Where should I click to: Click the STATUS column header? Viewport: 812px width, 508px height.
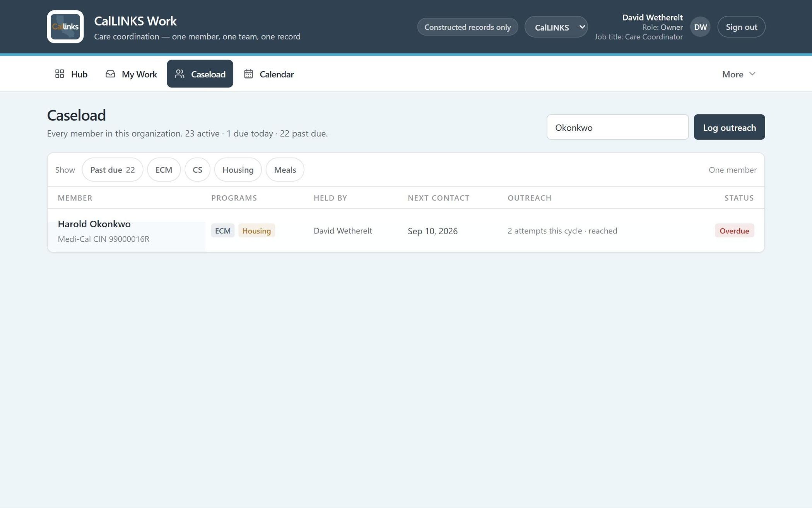point(739,198)
